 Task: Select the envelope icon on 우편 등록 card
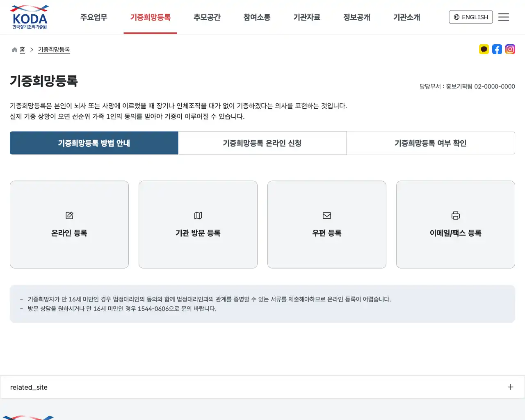(x=326, y=215)
